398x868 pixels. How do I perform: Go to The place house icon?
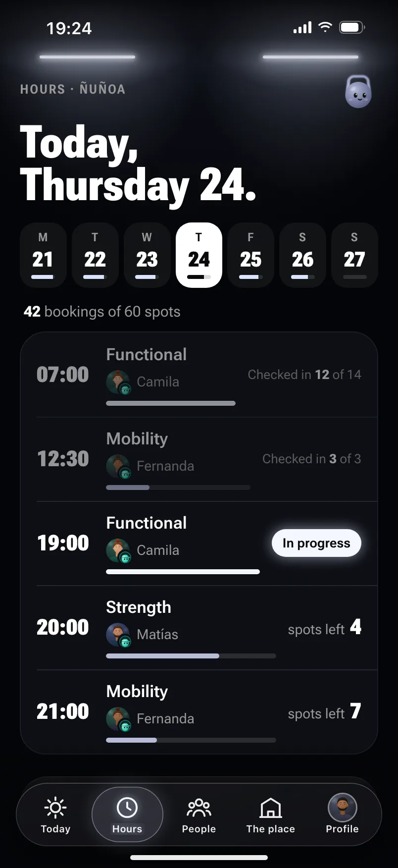click(271, 808)
